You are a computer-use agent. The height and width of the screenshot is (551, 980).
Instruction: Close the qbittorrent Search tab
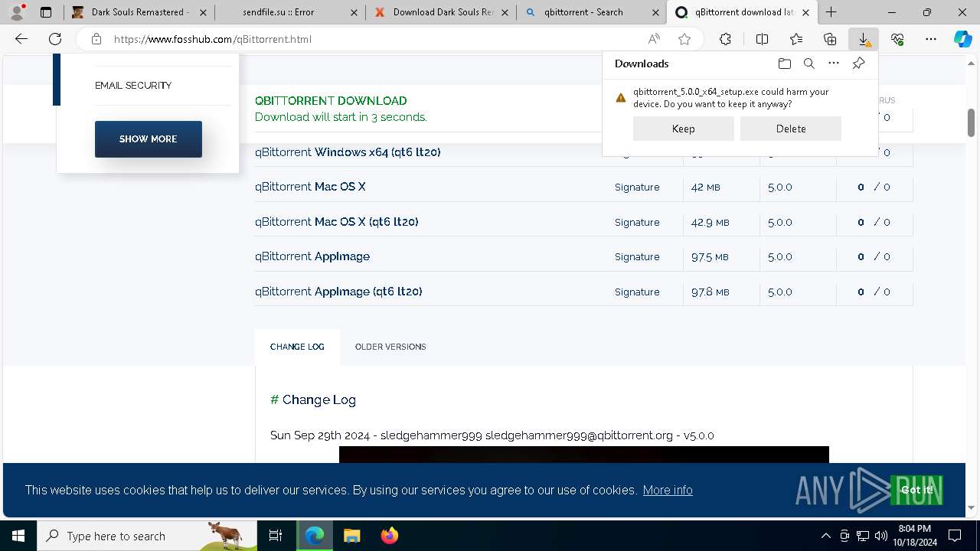pyautogui.click(x=655, y=12)
